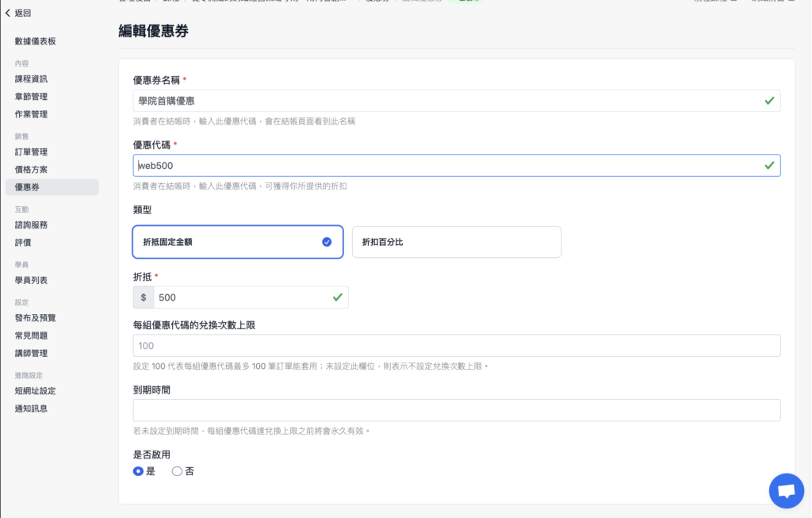Image resolution: width=812 pixels, height=518 pixels.
Task: Open 通知訊息 in sidebar
Action: [x=31, y=409]
